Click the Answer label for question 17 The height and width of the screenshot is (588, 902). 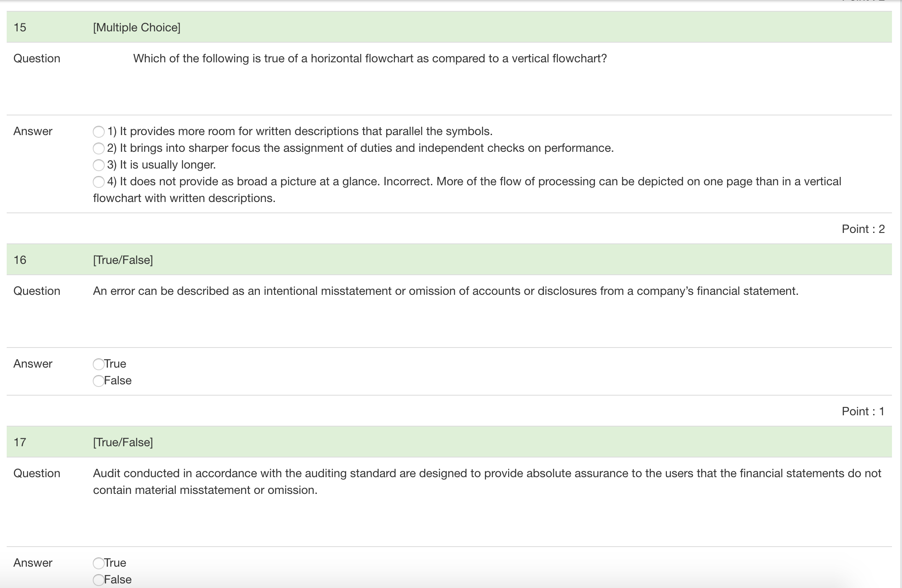[x=32, y=563]
